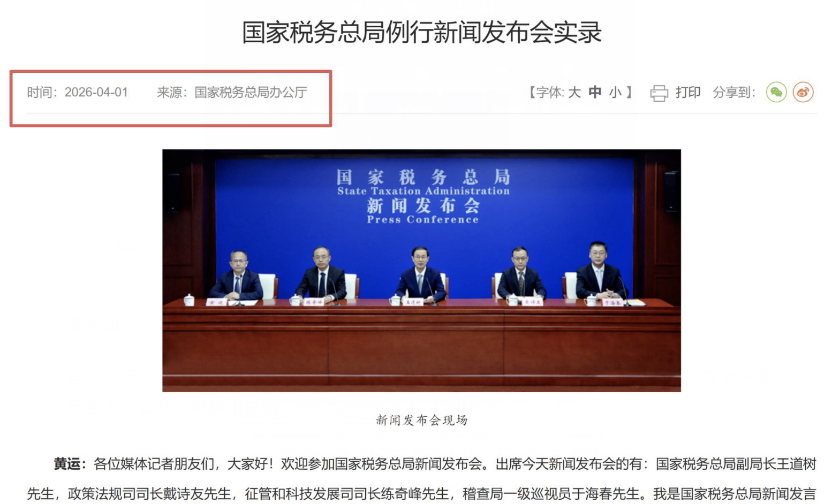
Task: Set font size to 中 (medium)
Action: pos(594,92)
